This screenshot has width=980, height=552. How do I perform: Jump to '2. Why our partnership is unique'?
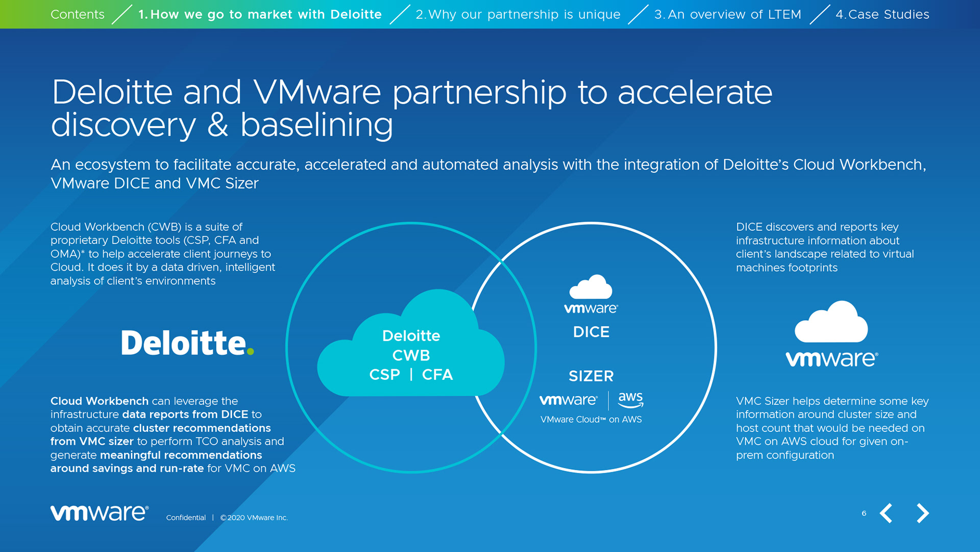518,14
